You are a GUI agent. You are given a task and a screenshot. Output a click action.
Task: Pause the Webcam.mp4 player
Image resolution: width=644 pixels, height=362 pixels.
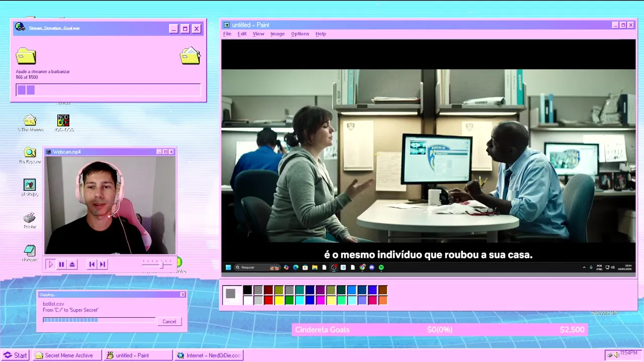pos(61,264)
